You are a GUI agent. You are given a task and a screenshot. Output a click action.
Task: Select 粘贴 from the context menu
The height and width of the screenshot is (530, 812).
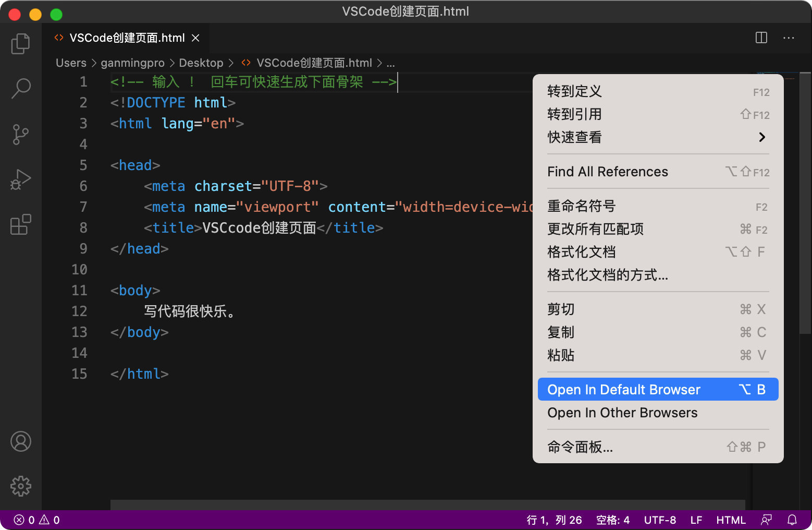pos(658,355)
